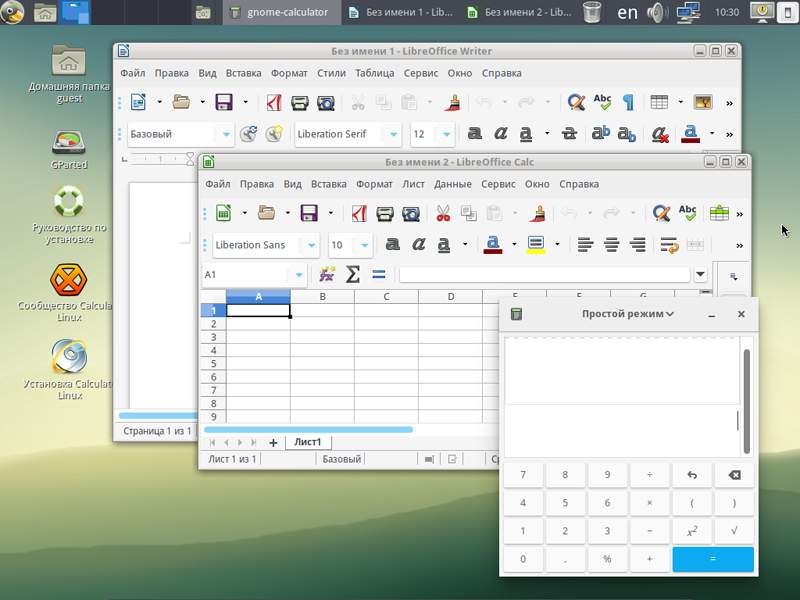Viewport: 800px width, 600px height.
Task: Click calculator x squared button
Action: click(692, 531)
